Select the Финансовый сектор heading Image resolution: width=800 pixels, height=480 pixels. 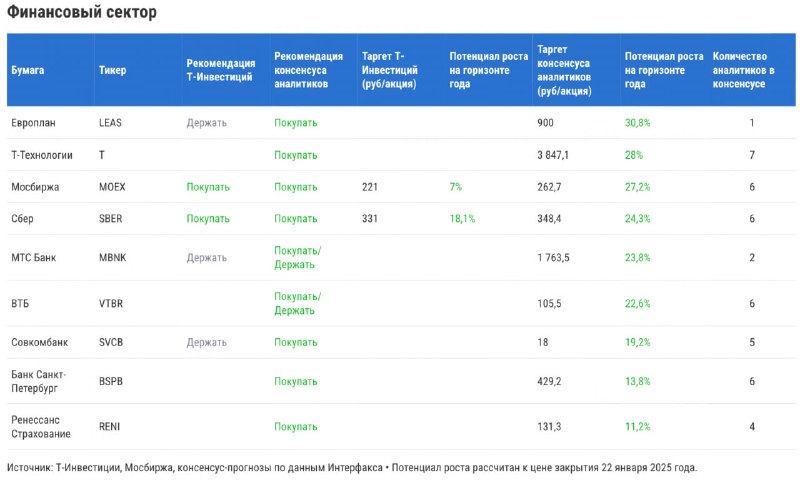point(82,12)
